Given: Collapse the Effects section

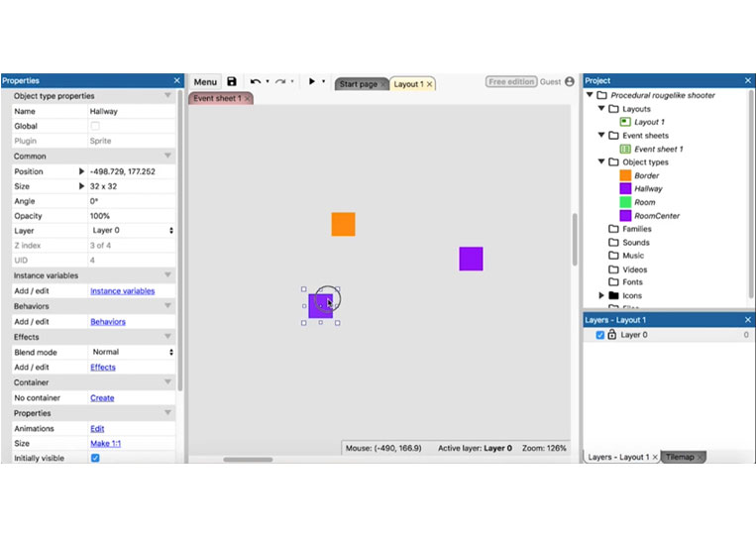Looking at the screenshot, I should [x=167, y=337].
